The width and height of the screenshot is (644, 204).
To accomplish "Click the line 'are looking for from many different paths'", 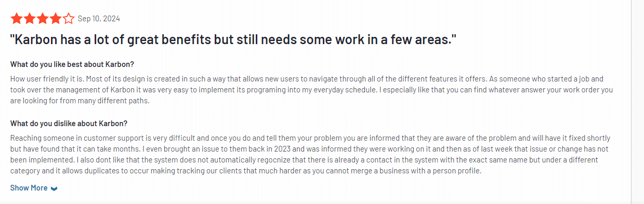I will pyautogui.click(x=80, y=101).
